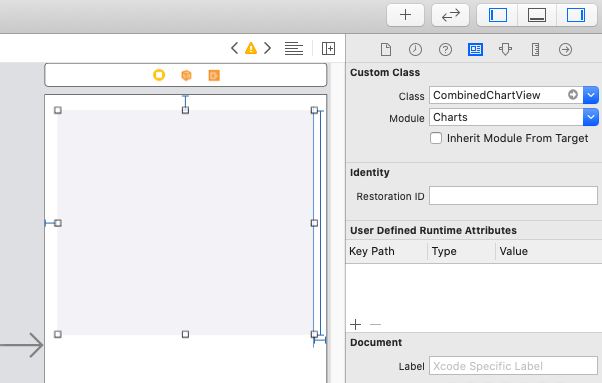The width and height of the screenshot is (602, 383).
Task: Click the Module field Charts
Action: [506, 117]
